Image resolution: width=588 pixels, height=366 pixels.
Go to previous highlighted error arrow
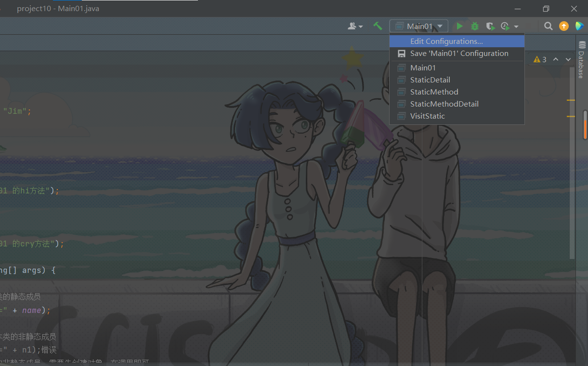point(555,59)
